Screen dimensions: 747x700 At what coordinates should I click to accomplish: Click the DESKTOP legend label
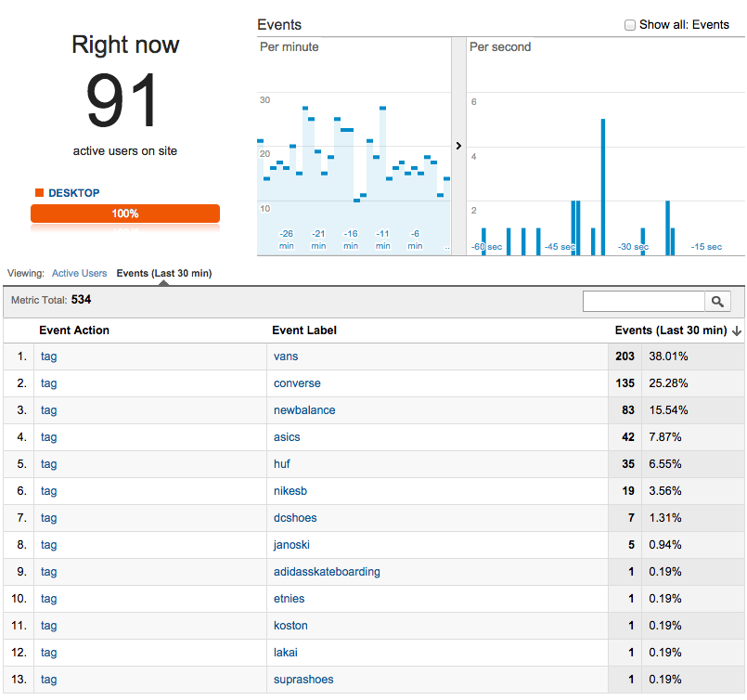74,193
